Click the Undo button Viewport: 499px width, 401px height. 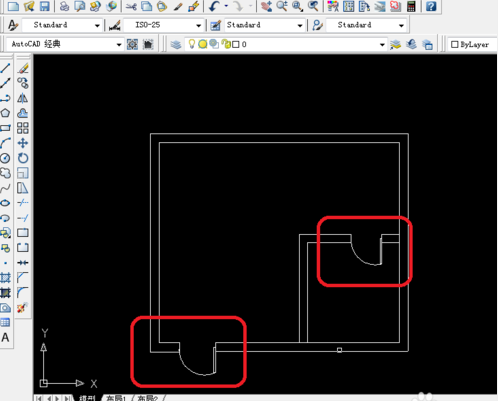[x=214, y=6]
